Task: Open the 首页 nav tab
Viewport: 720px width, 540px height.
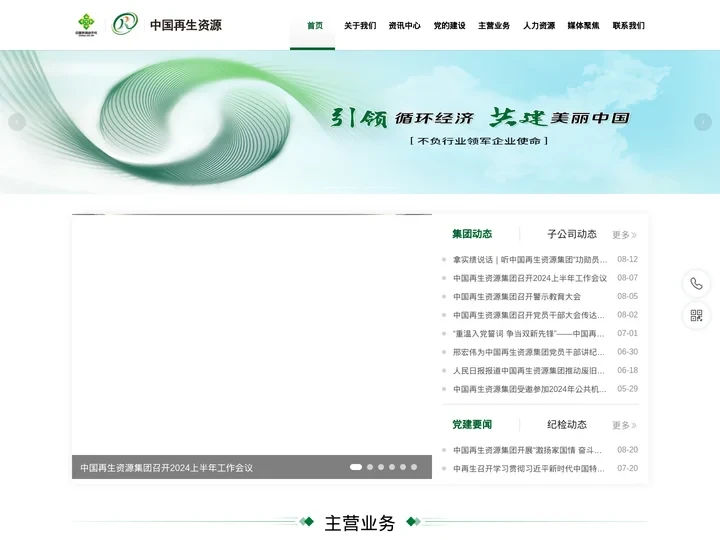Action: point(315,26)
